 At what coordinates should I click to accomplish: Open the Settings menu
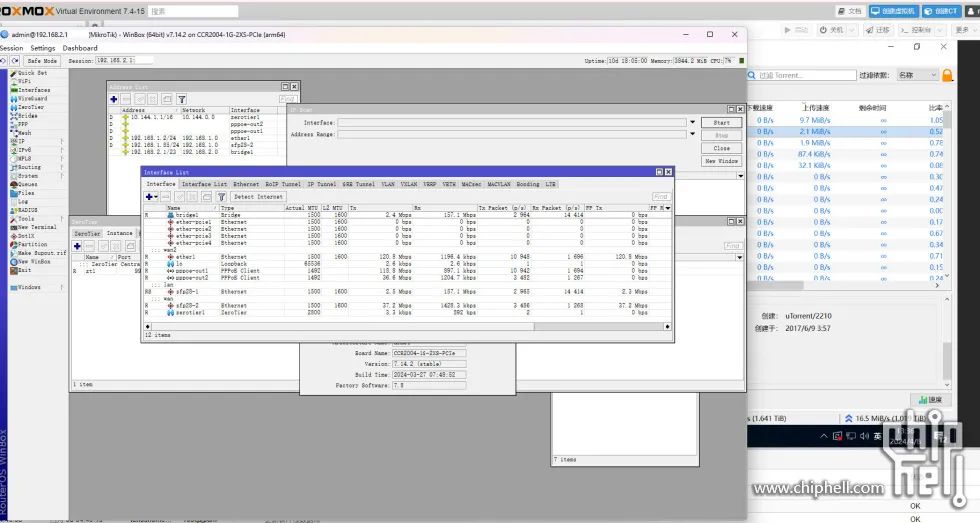coord(42,48)
